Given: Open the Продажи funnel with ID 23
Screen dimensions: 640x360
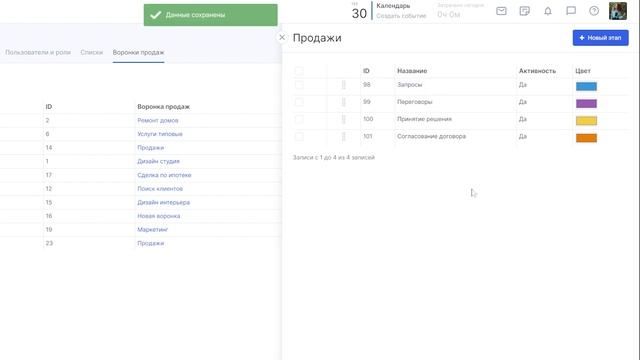Looking at the screenshot, I should point(151,243).
